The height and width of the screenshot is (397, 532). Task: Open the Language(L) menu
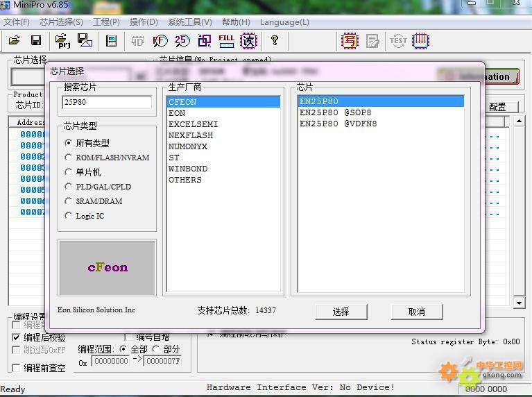284,22
